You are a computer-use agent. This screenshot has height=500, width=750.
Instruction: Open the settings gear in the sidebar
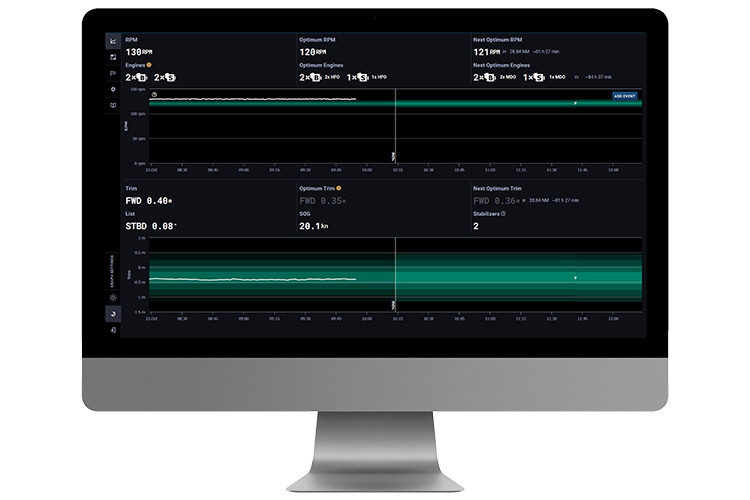[x=113, y=89]
